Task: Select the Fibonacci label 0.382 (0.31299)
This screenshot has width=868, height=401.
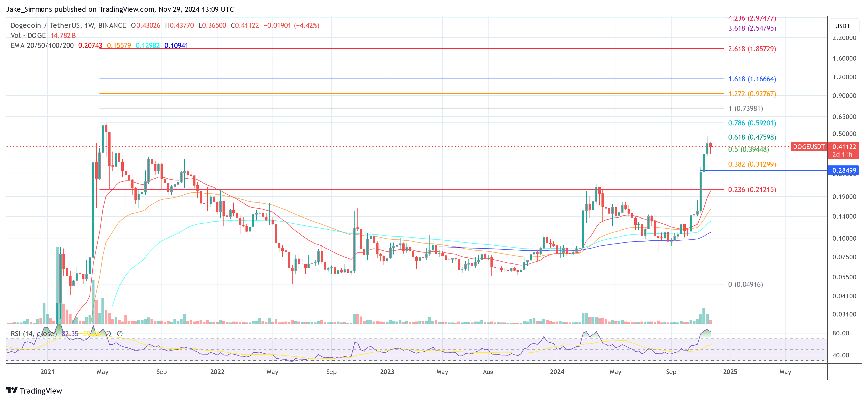Action: [x=752, y=164]
